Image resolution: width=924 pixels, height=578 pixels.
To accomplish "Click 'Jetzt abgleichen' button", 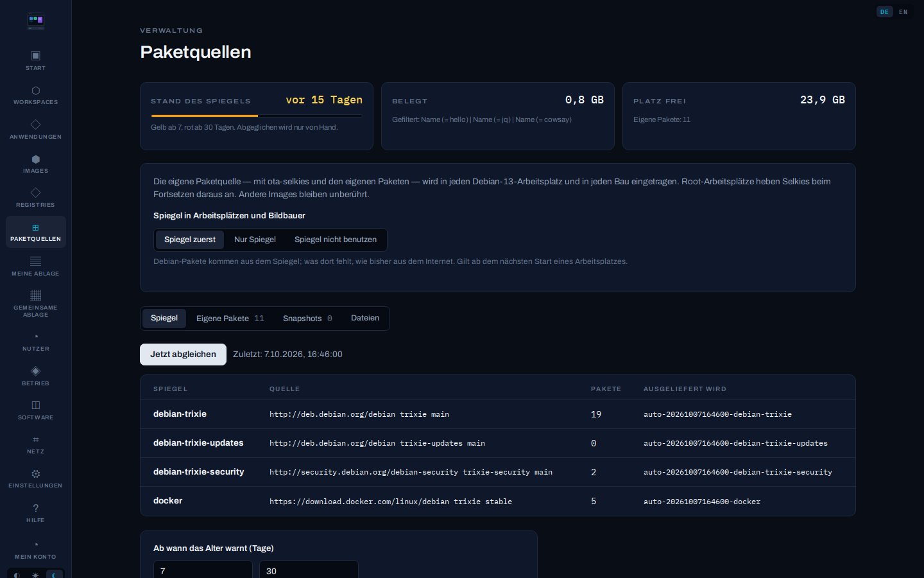I will (183, 355).
